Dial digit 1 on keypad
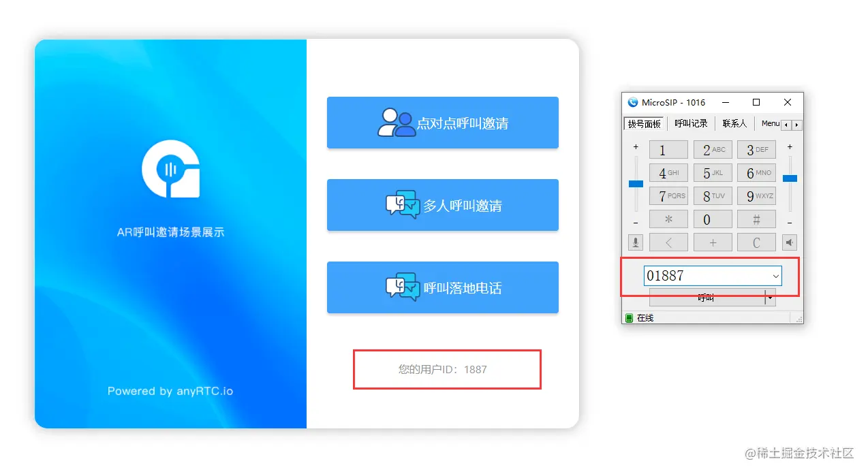 (x=668, y=150)
